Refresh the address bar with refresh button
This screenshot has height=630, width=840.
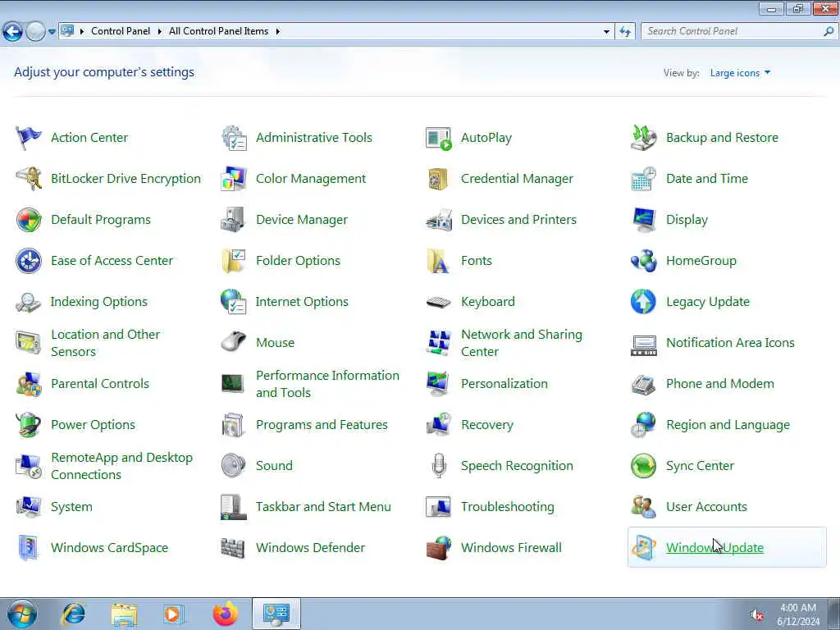click(x=625, y=32)
